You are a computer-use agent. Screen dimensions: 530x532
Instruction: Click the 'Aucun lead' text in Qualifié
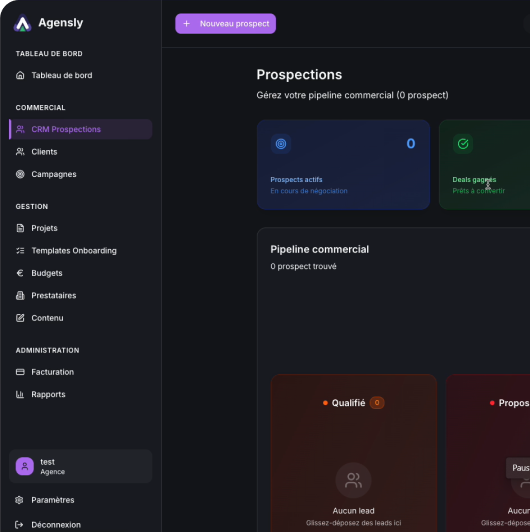click(x=354, y=511)
